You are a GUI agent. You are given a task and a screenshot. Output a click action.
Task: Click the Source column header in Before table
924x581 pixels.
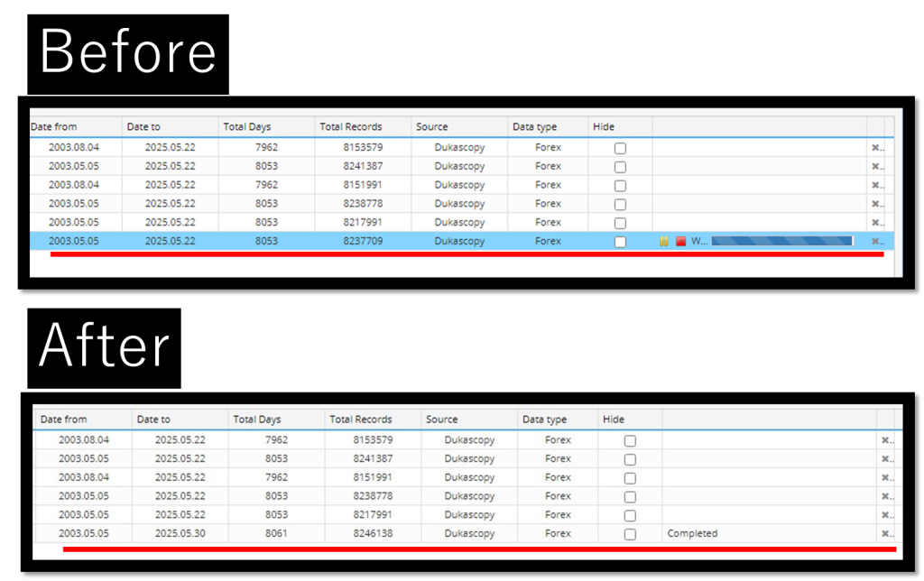coord(432,127)
